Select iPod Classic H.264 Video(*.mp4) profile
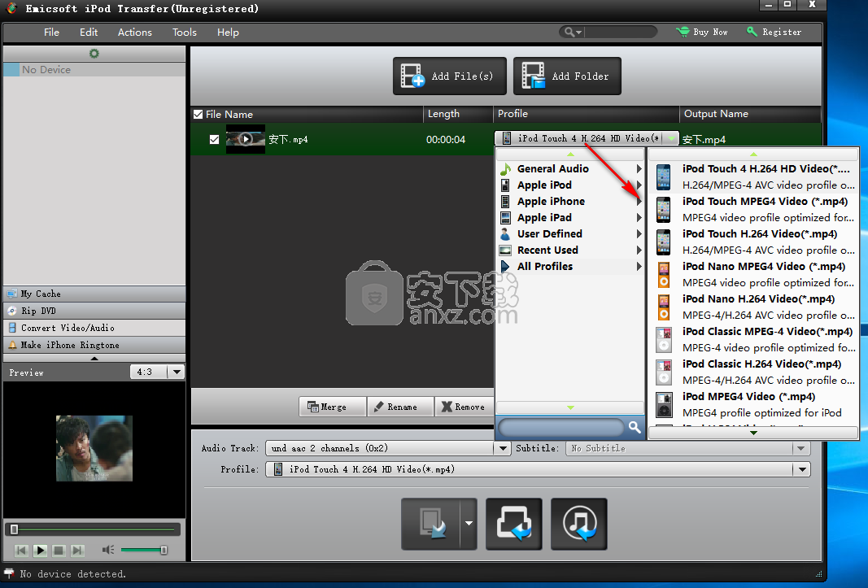Image resolution: width=868 pixels, height=588 pixels. (754, 372)
